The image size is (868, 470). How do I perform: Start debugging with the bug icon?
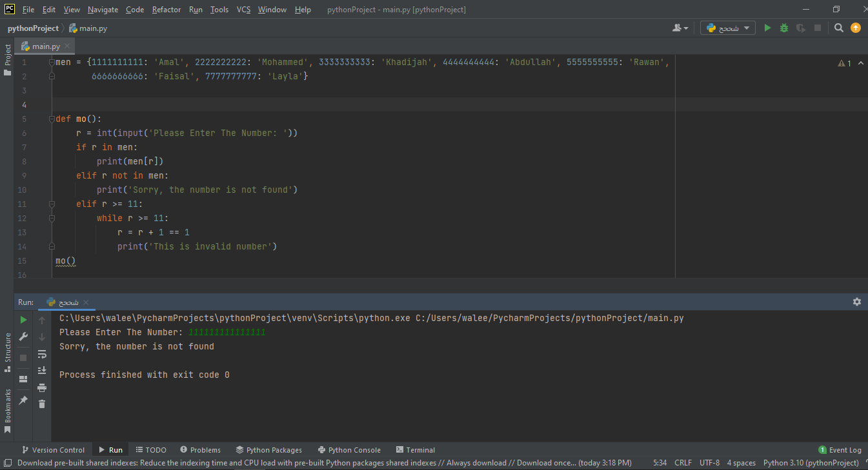(x=784, y=28)
